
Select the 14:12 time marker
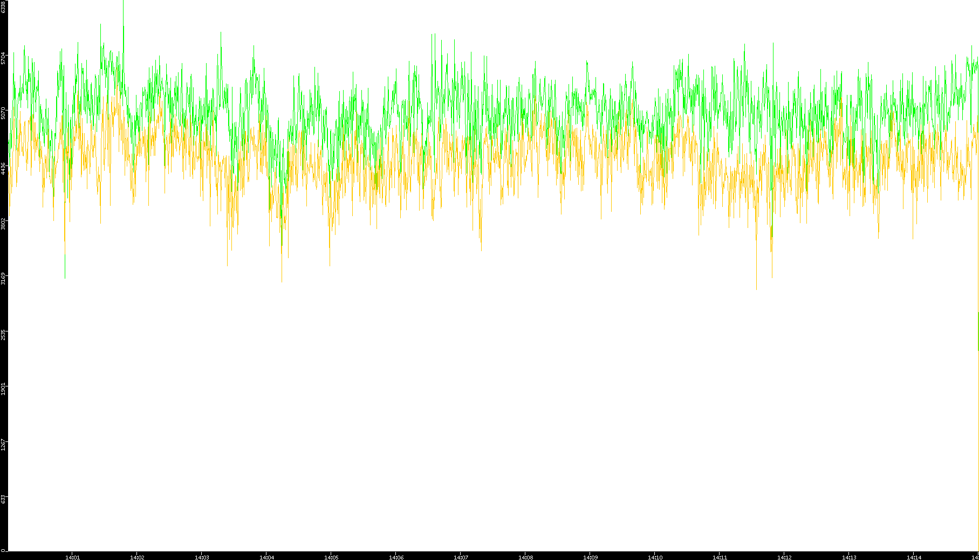coord(784,557)
